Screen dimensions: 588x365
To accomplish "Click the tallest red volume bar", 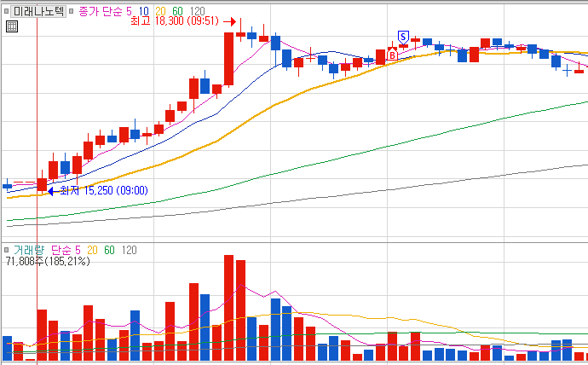I will 228,308.
